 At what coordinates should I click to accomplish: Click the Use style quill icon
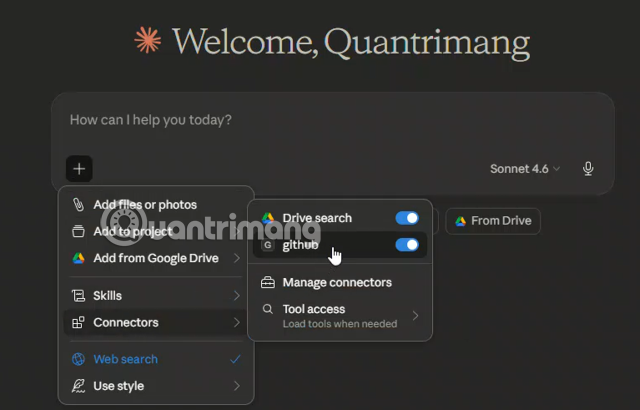click(78, 386)
